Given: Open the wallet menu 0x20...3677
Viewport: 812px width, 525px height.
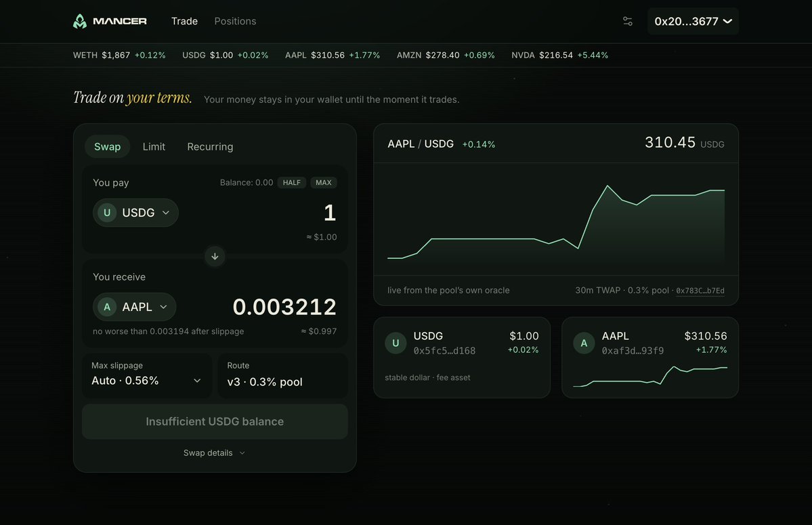Looking at the screenshot, I should click(x=693, y=21).
